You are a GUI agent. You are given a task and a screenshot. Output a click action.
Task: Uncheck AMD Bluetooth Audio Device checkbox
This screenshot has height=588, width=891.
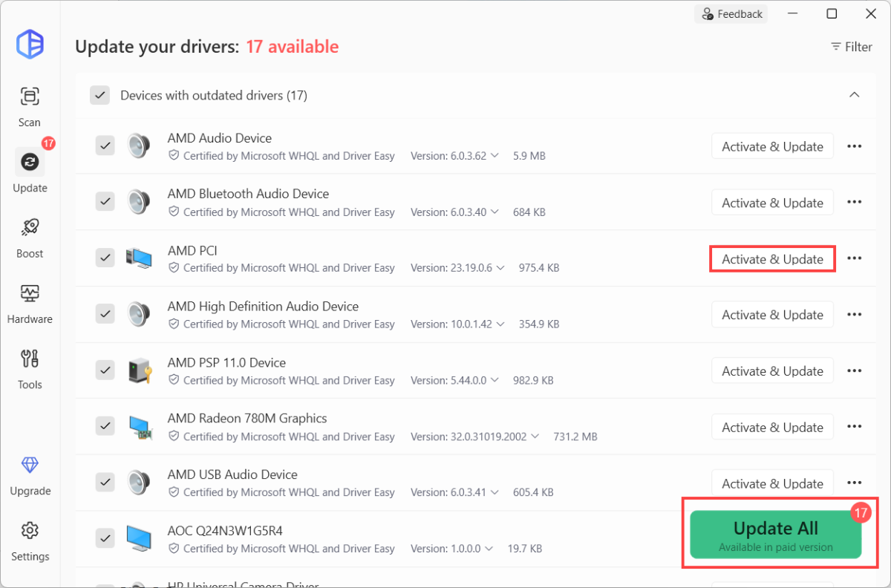tap(105, 202)
